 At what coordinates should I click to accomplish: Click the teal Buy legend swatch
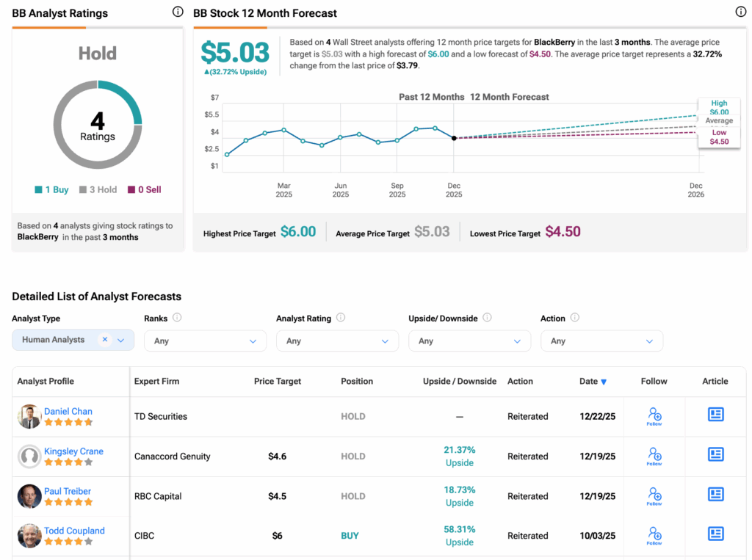click(x=38, y=190)
